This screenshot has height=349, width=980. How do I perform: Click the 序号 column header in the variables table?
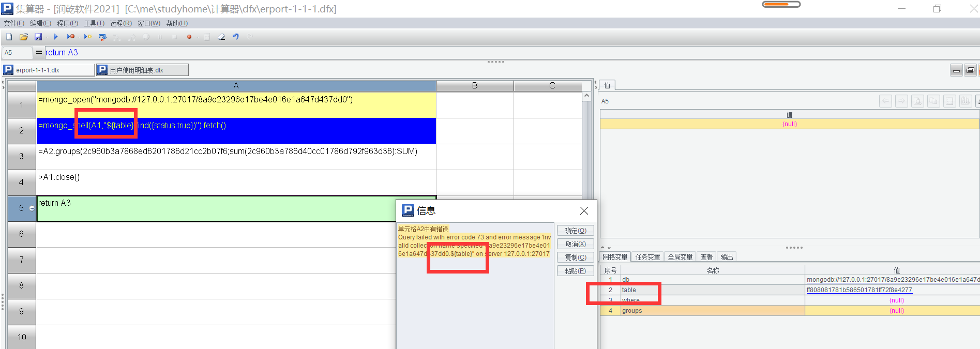pos(610,270)
